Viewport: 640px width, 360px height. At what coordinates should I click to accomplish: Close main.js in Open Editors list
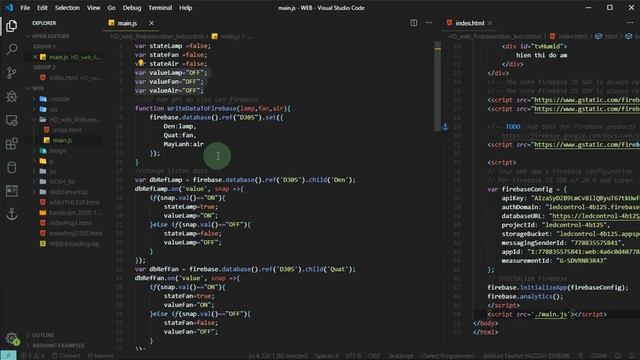(36, 57)
